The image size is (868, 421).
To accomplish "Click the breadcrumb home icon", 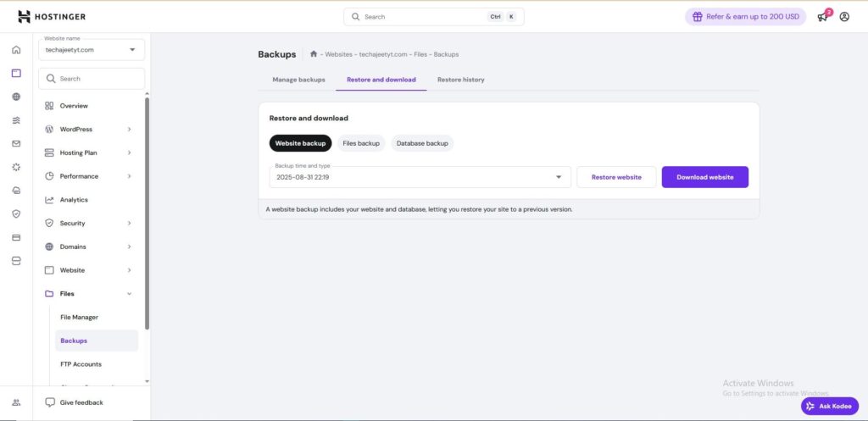I will tap(314, 54).
